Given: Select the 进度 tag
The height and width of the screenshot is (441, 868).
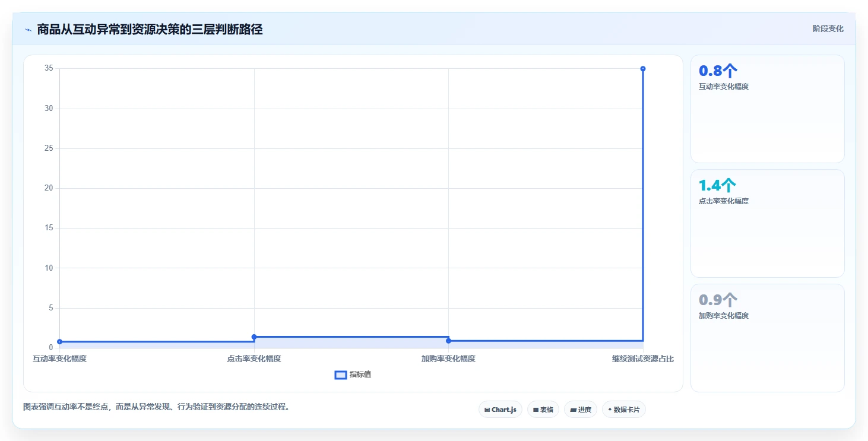Looking at the screenshot, I should 581,410.
